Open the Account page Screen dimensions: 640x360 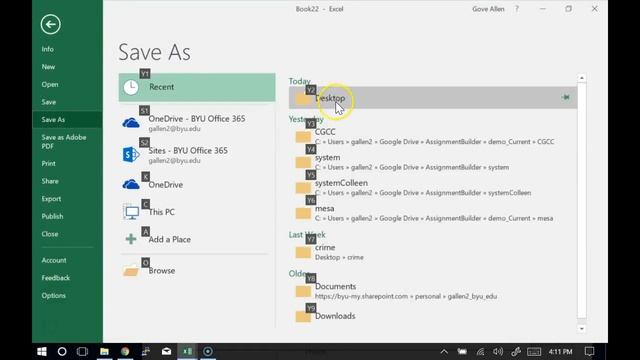tap(54, 260)
